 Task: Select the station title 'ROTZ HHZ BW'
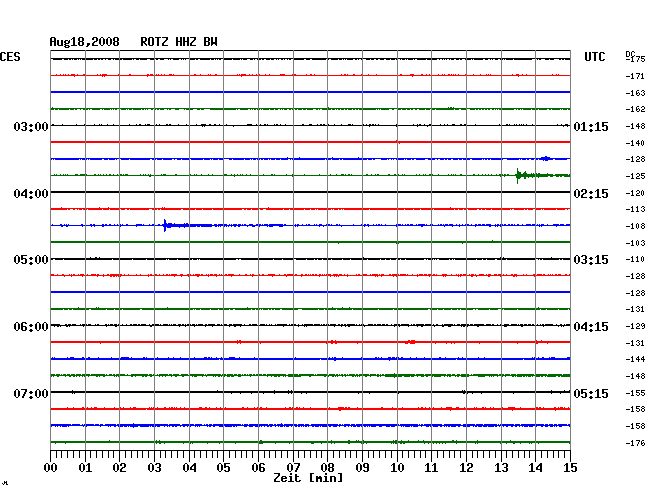click(x=179, y=42)
